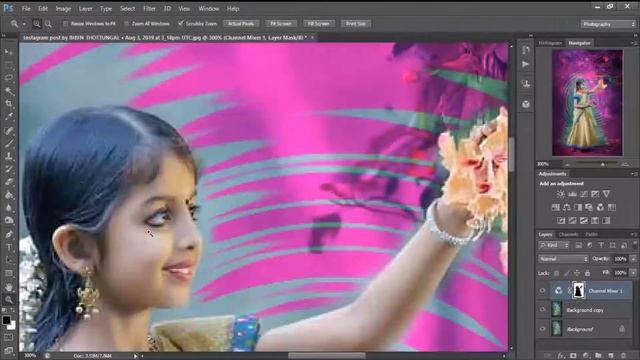Open status bar document info arrow
The image size is (640, 360).
point(136,356)
